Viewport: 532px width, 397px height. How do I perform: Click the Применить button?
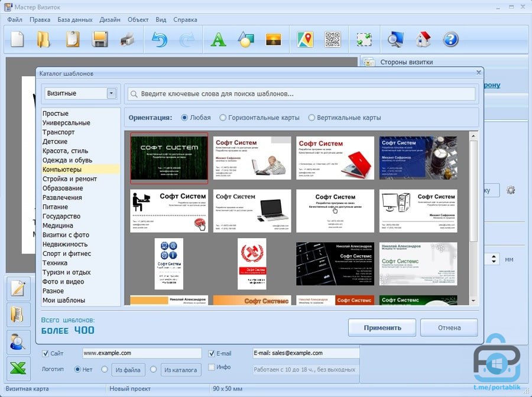coord(382,327)
